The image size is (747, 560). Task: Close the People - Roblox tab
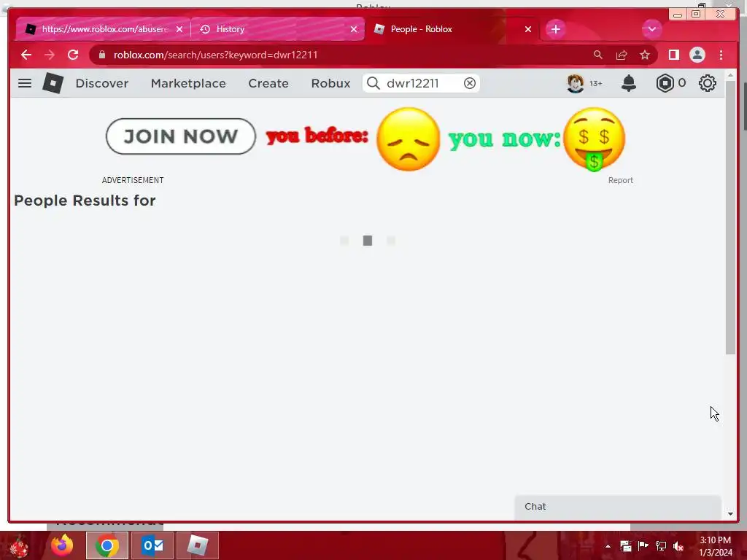tap(528, 29)
